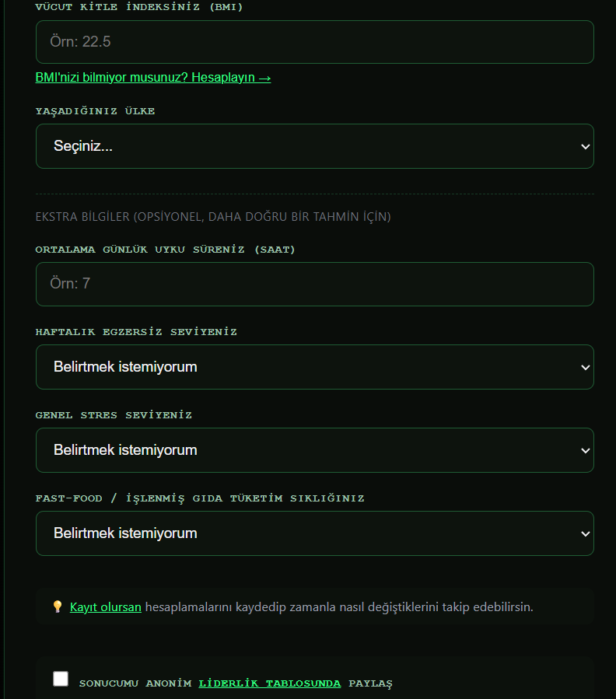Image resolution: width=616 pixels, height=699 pixels.
Task: Click the sleep hours field showing Örn: 7
Action: click(314, 284)
